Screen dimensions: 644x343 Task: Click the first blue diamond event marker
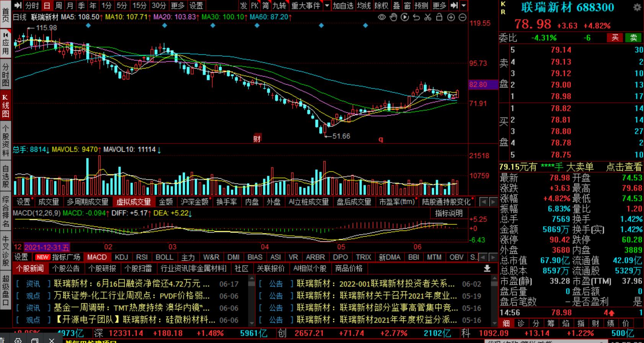(x=88, y=25)
